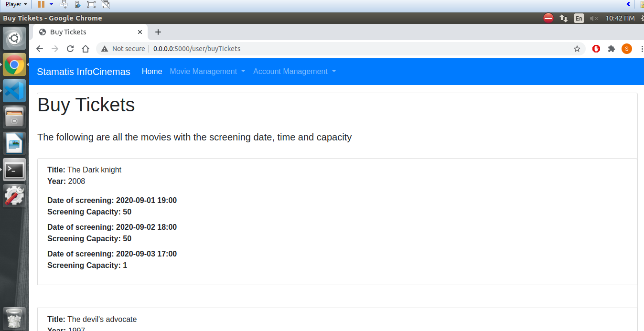Click the VMware collapse toolbar chevron
This screenshot has width=644, height=331.
click(628, 4)
